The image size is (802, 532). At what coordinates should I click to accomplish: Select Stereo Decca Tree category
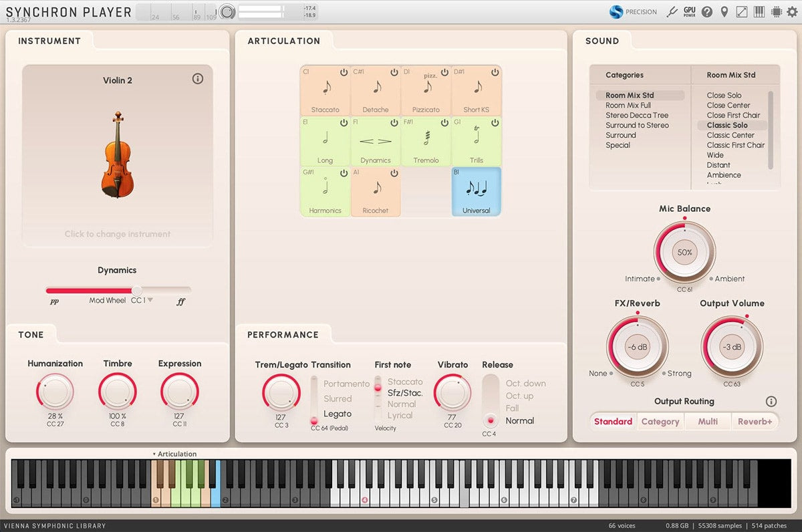tap(637, 115)
